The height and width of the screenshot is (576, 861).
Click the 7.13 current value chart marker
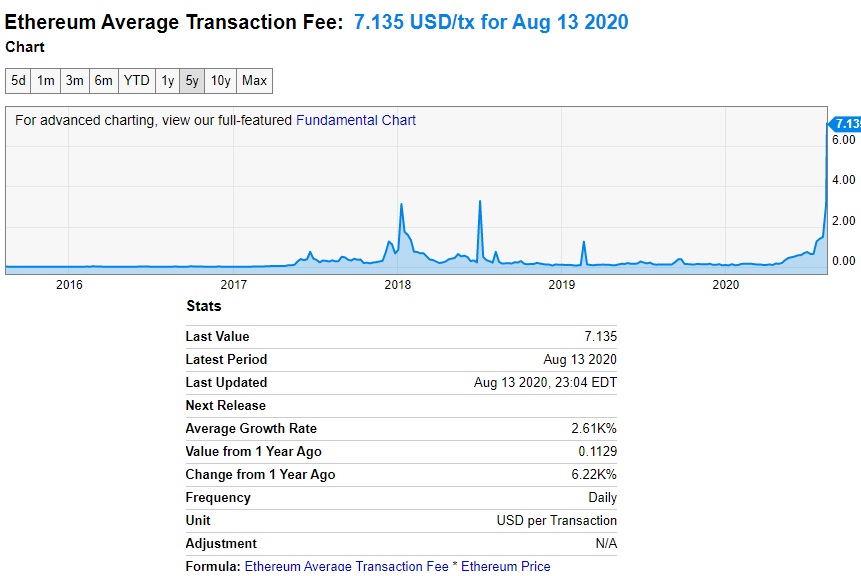click(x=845, y=124)
